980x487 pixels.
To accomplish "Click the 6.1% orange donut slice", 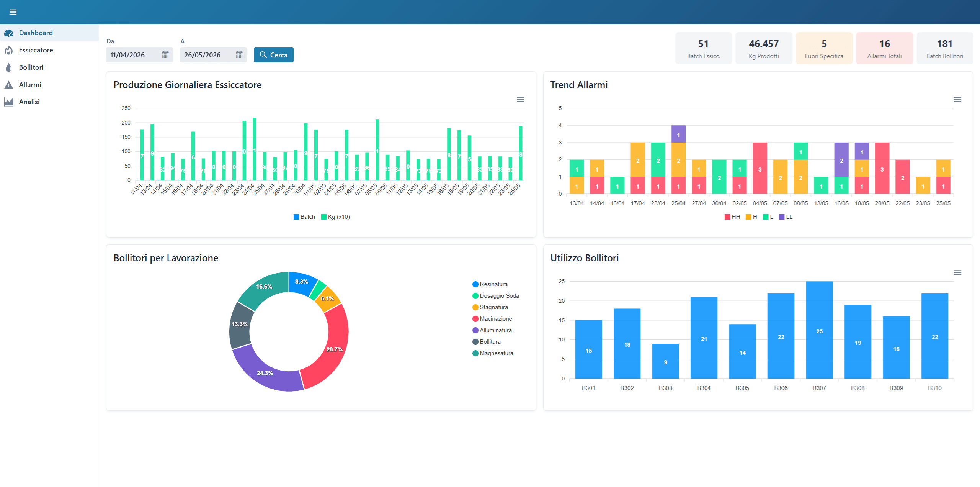I will pos(328,299).
